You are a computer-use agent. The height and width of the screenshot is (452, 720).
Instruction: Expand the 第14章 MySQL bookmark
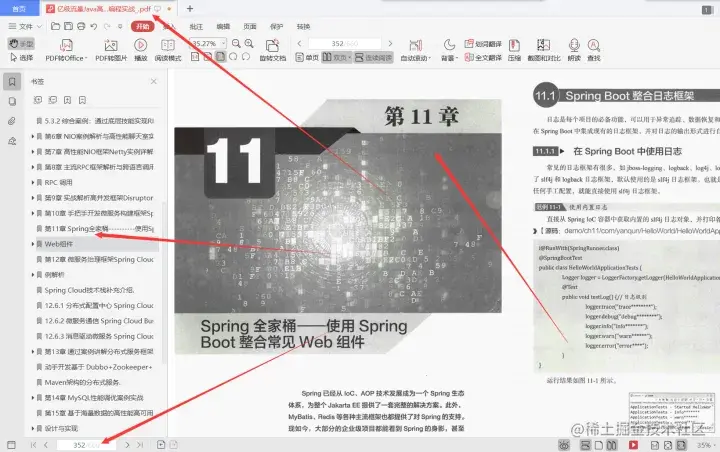(33, 398)
